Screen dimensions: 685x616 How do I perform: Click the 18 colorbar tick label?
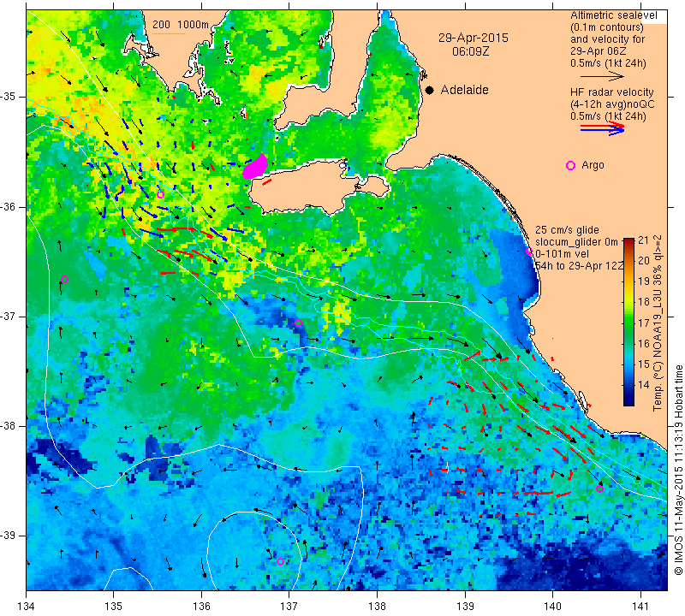pyautogui.click(x=643, y=302)
